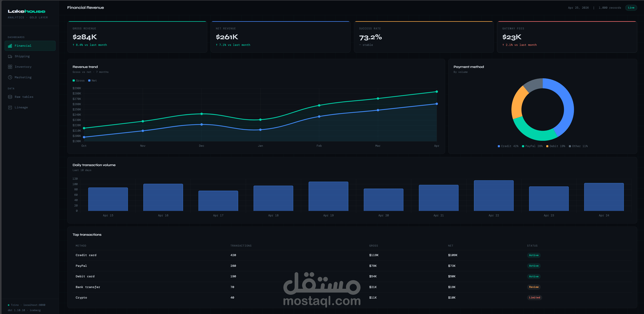Select the Crypto method cell
644x314 pixels.
tap(81, 298)
